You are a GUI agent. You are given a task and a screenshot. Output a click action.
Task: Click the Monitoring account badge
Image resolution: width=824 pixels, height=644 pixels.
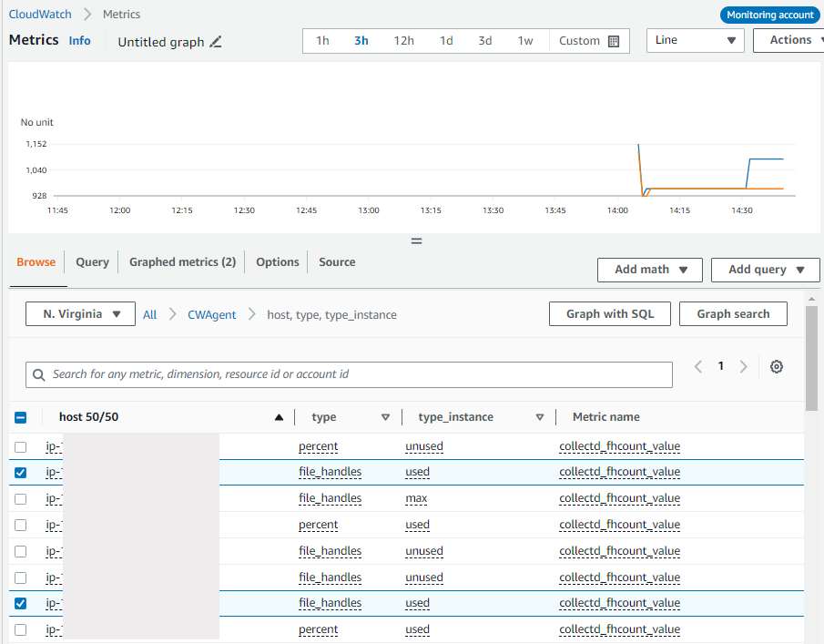tap(769, 15)
